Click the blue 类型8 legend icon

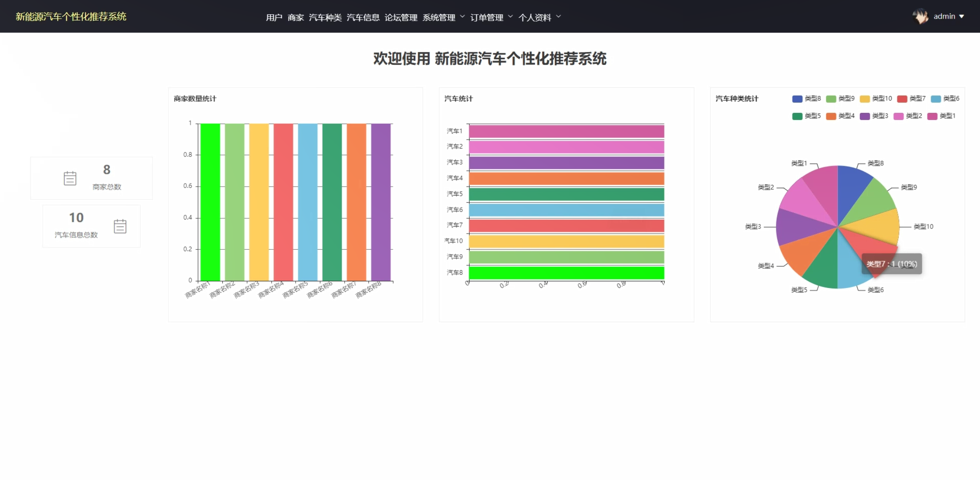[x=796, y=98]
